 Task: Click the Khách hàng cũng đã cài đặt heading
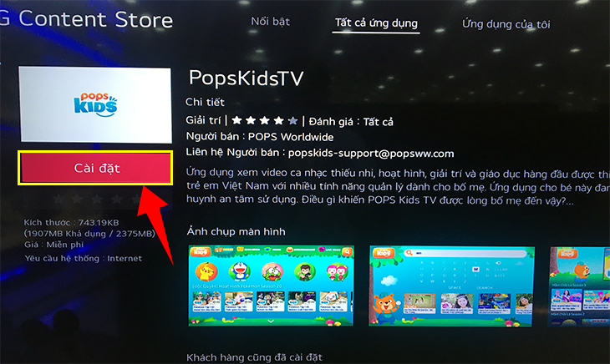254,357
